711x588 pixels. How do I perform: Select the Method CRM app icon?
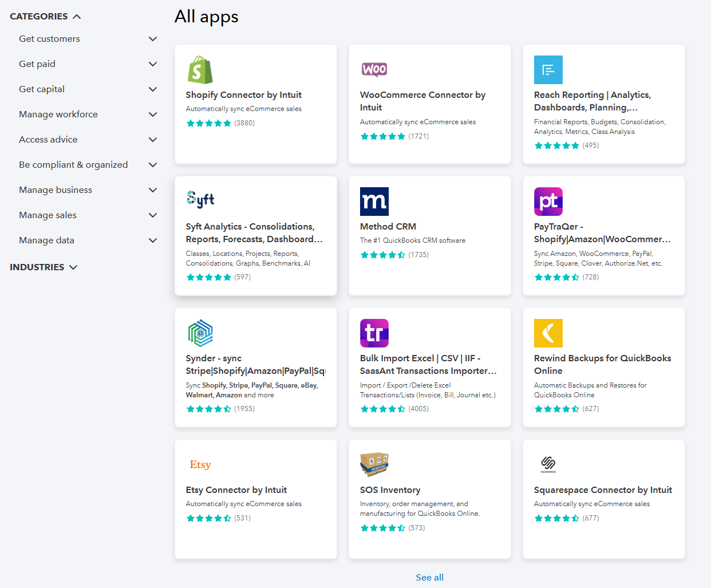pyautogui.click(x=374, y=201)
